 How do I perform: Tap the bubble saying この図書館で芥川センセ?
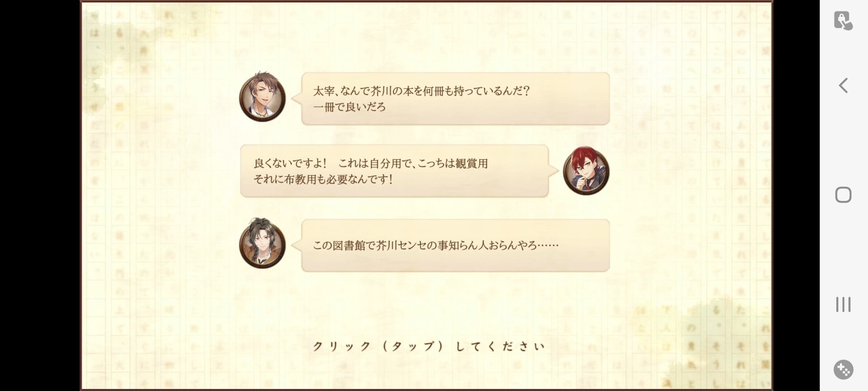(455, 245)
